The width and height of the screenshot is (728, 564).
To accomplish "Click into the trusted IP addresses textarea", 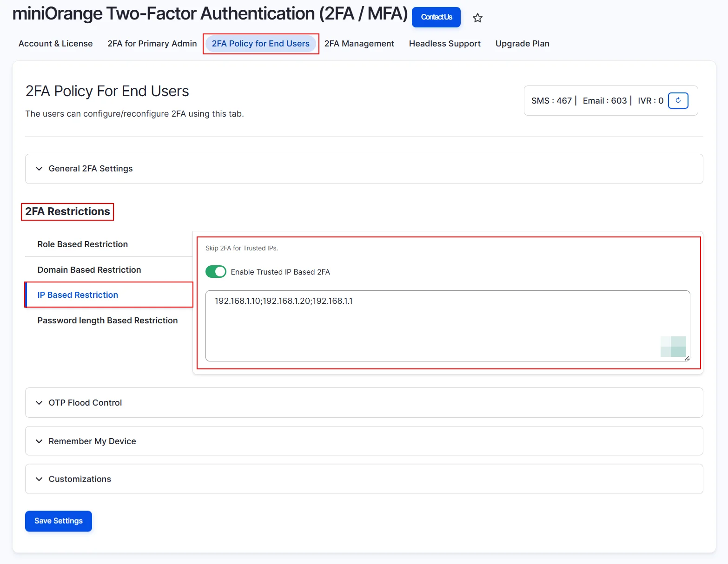I will click(448, 326).
